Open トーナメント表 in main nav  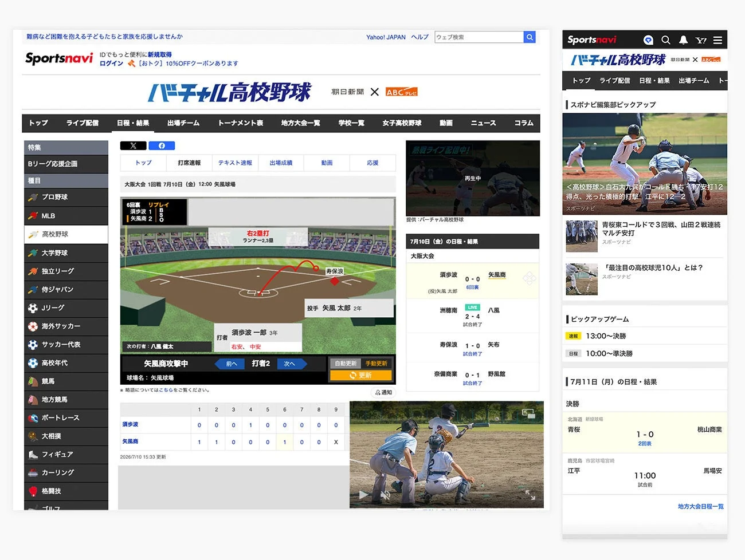pos(240,123)
